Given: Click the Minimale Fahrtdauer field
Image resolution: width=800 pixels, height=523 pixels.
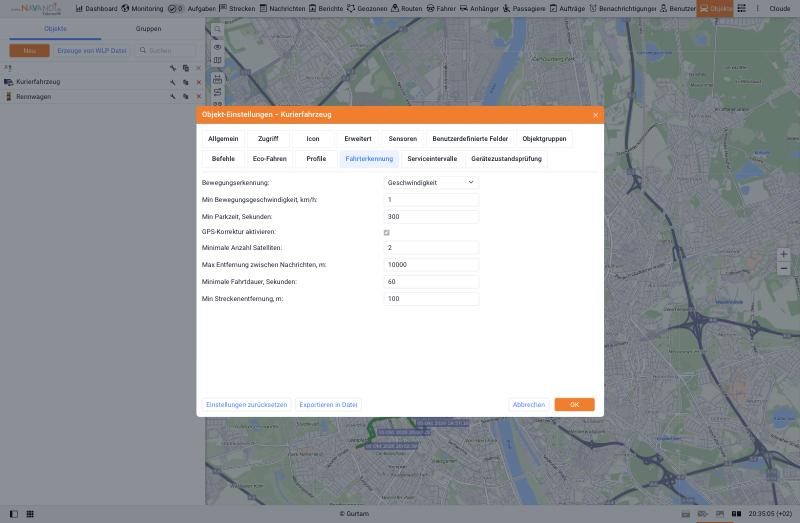Looking at the screenshot, I should (431, 282).
